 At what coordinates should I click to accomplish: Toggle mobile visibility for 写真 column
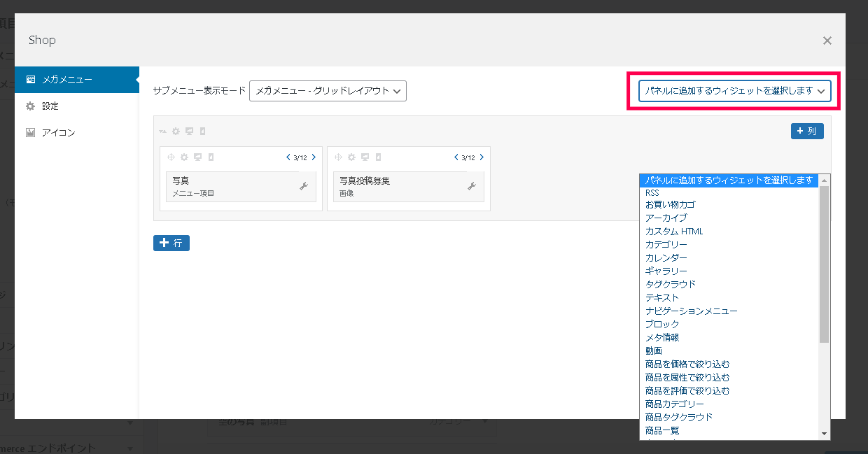(211, 157)
